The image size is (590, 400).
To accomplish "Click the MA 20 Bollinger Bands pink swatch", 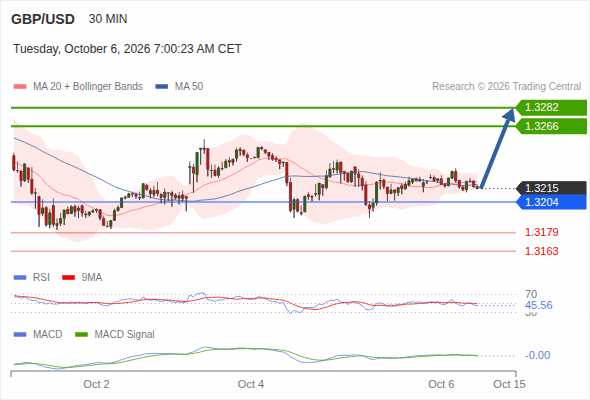I will click(x=20, y=87).
